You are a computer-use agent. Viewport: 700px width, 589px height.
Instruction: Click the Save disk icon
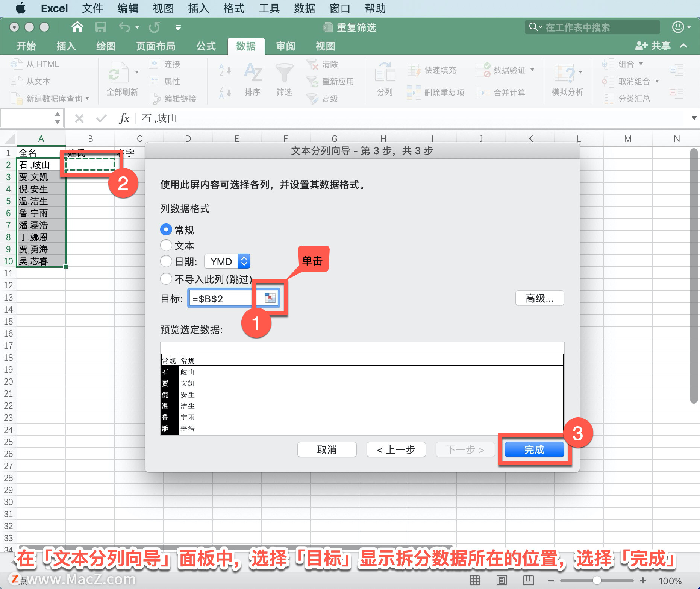[x=100, y=27]
